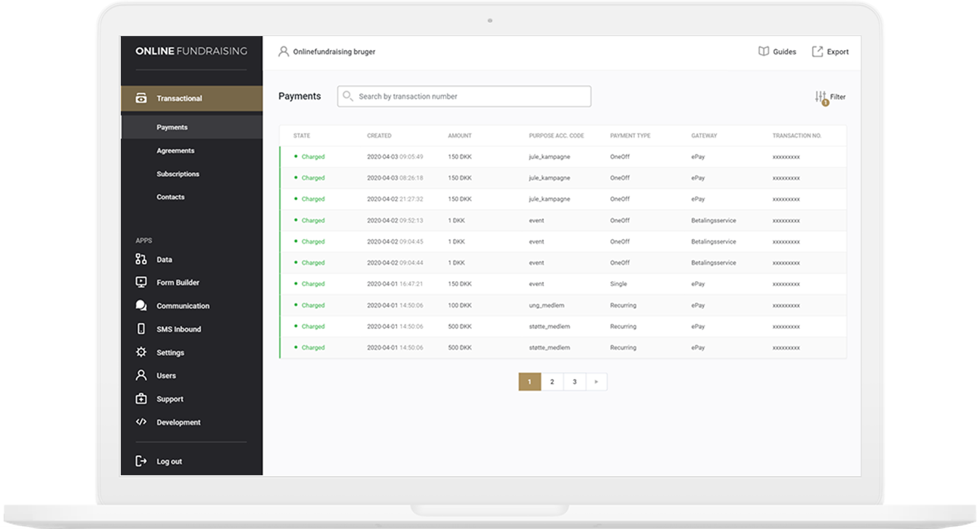The height and width of the screenshot is (529, 980).
Task: Go to next page with arrow button
Action: pos(596,382)
